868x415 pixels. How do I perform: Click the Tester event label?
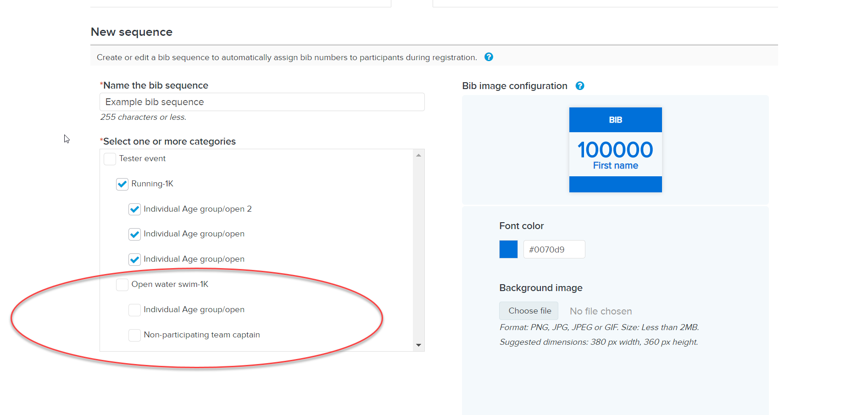pyautogui.click(x=142, y=158)
